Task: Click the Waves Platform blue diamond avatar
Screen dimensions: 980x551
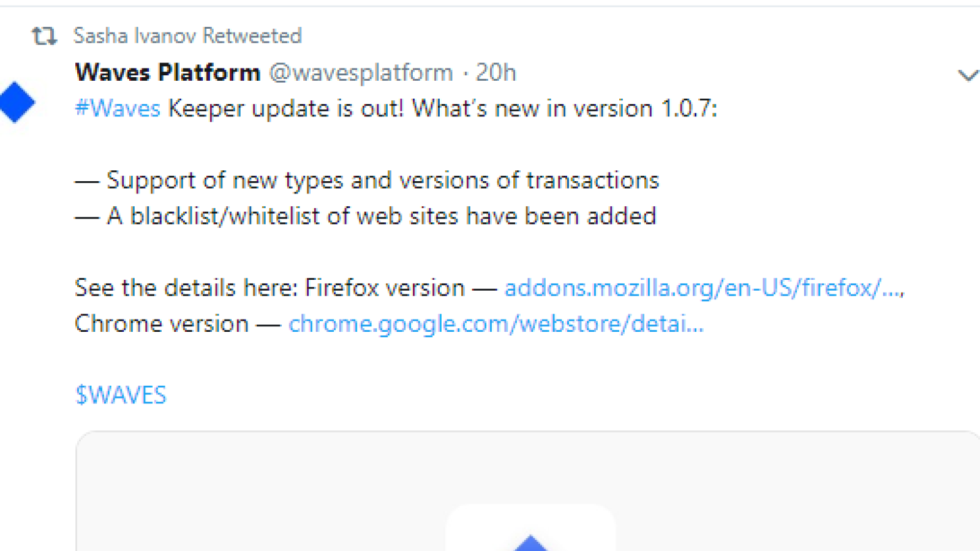Action: (17, 102)
